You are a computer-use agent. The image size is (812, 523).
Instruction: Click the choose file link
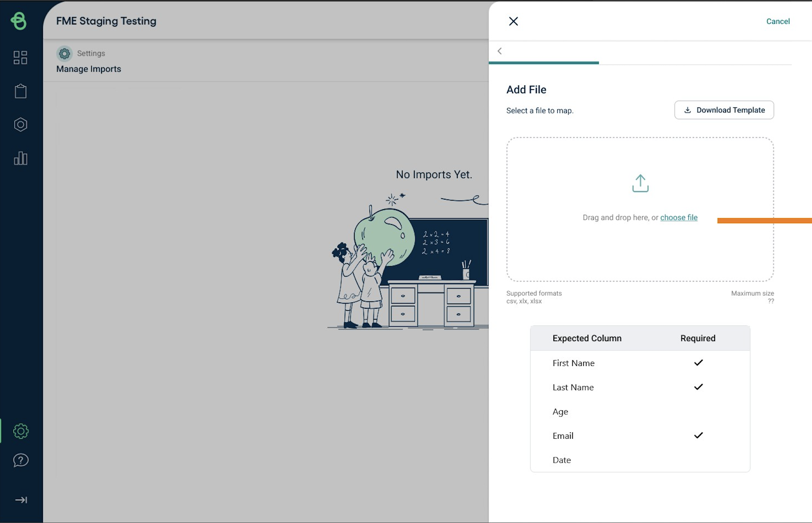678,217
